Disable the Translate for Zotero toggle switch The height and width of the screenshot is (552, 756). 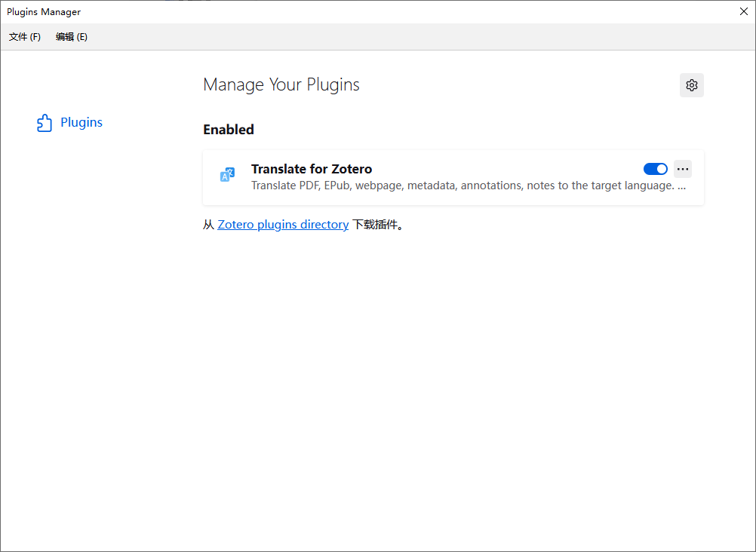(x=655, y=169)
